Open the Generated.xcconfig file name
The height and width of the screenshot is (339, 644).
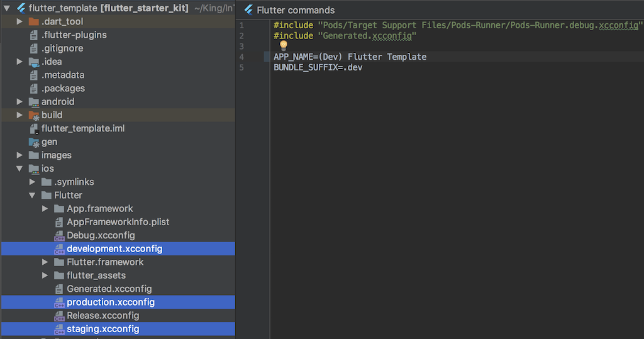pyautogui.click(x=109, y=289)
